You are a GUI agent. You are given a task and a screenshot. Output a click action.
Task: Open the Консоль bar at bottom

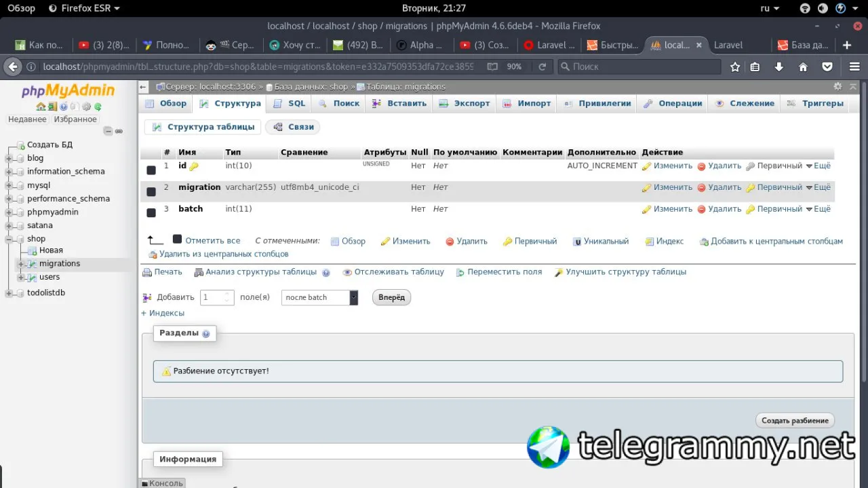(161, 483)
